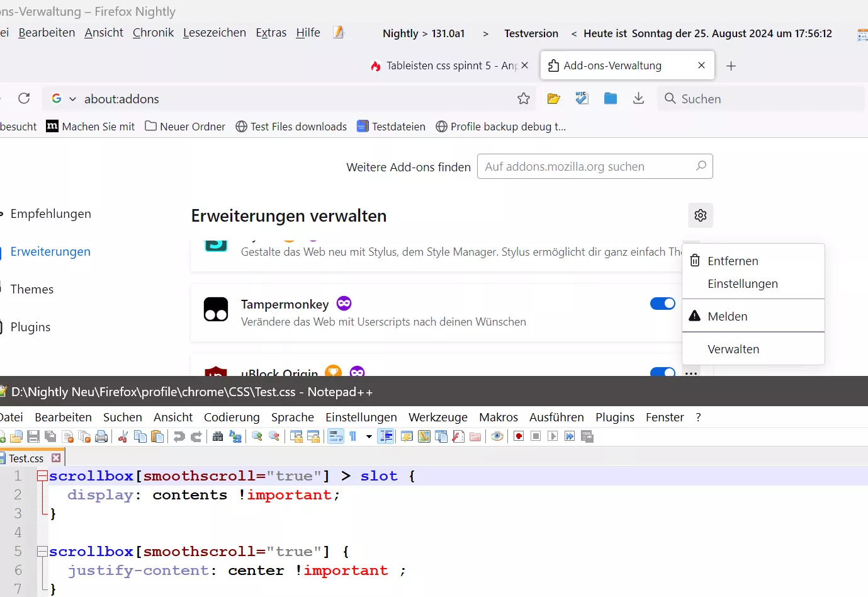Select Einstellungen in the extension context menu
This screenshot has height=597, width=868.
(753, 284)
